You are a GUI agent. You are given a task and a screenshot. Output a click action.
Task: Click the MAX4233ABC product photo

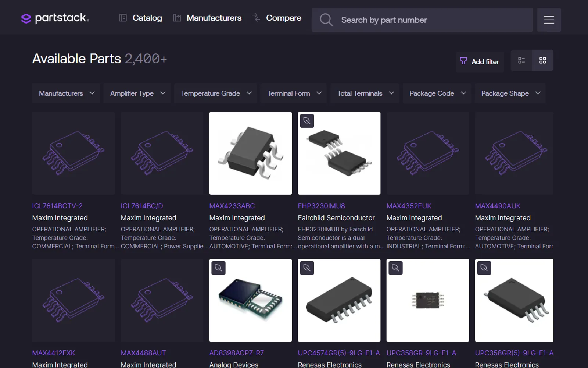point(251,153)
